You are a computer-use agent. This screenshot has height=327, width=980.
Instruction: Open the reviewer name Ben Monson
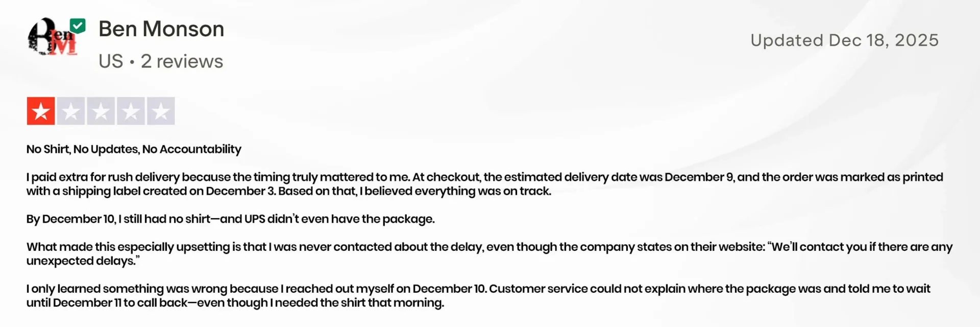[161, 29]
